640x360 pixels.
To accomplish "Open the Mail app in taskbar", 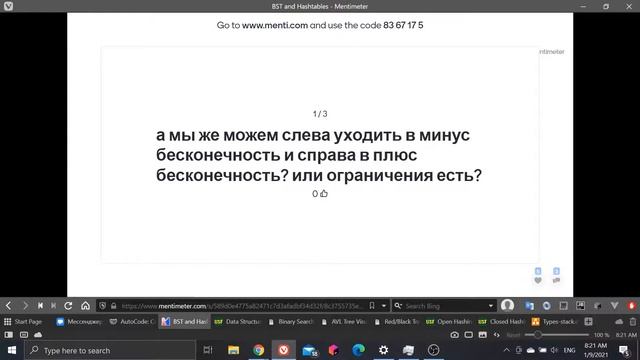I will pos(309,350).
